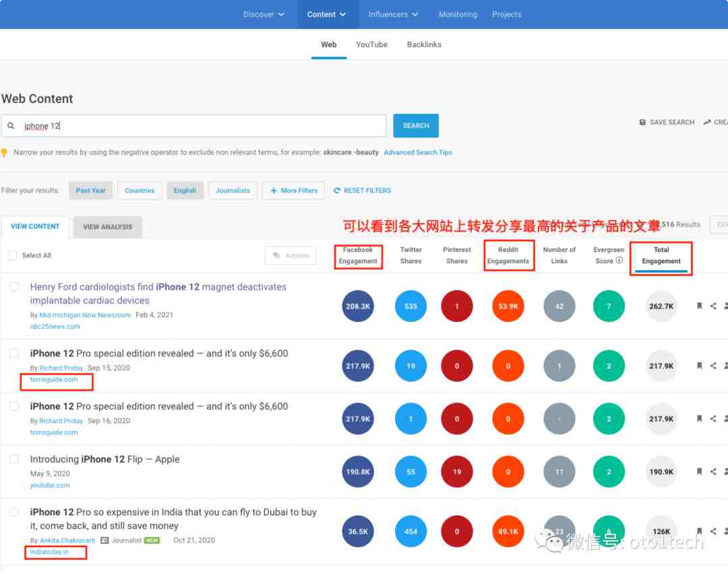The width and height of the screenshot is (728, 574).
Task: Sort by Total Engagement column
Action: click(661, 255)
